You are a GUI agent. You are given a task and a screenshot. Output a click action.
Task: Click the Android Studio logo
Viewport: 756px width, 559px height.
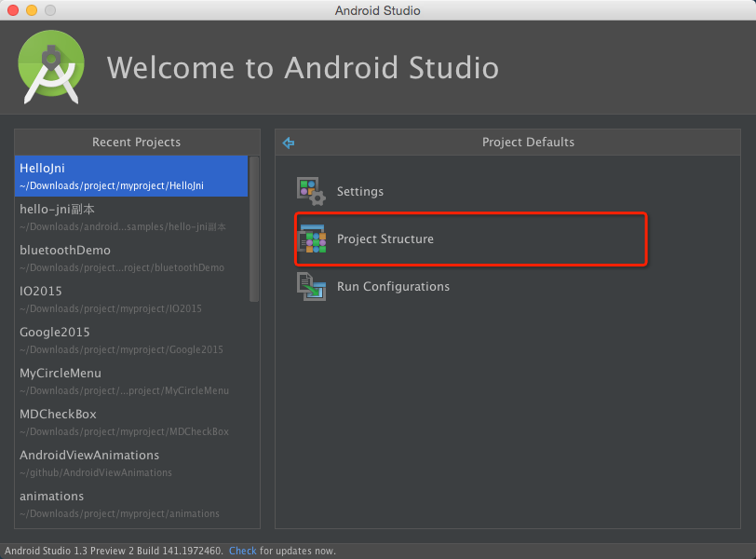(x=51, y=67)
